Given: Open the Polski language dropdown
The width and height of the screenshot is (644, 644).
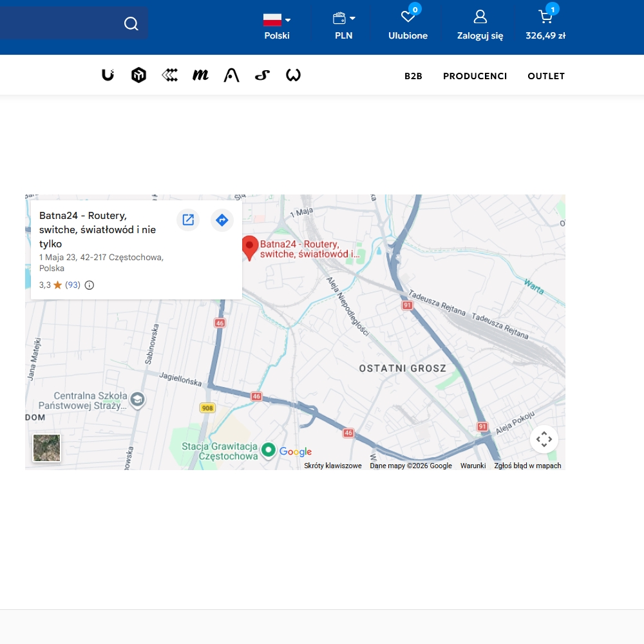Looking at the screenshot, I should (x=277, y=26).
